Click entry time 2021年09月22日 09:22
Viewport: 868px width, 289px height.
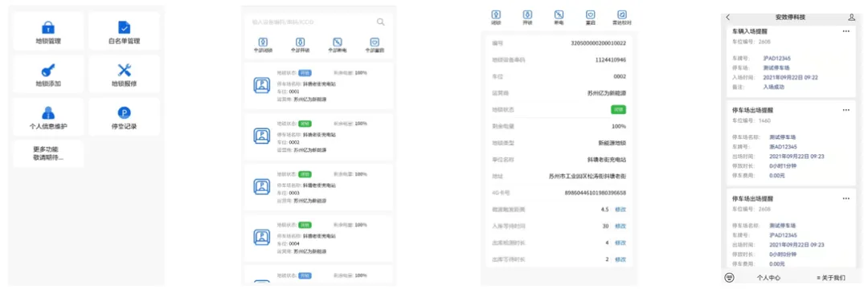[x=791, y=77]
